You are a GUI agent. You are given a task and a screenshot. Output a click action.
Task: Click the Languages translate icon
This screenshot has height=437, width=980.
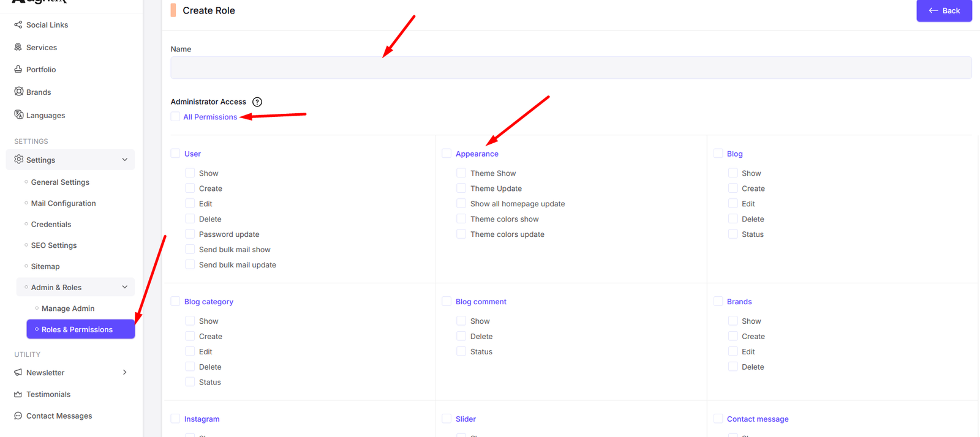(x=18, y=115)
